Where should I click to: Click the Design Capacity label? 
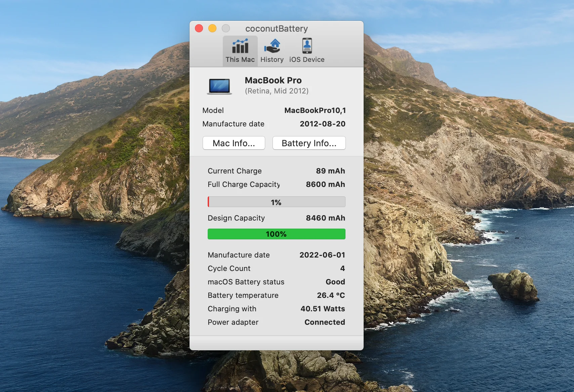(x=236, y=218)
